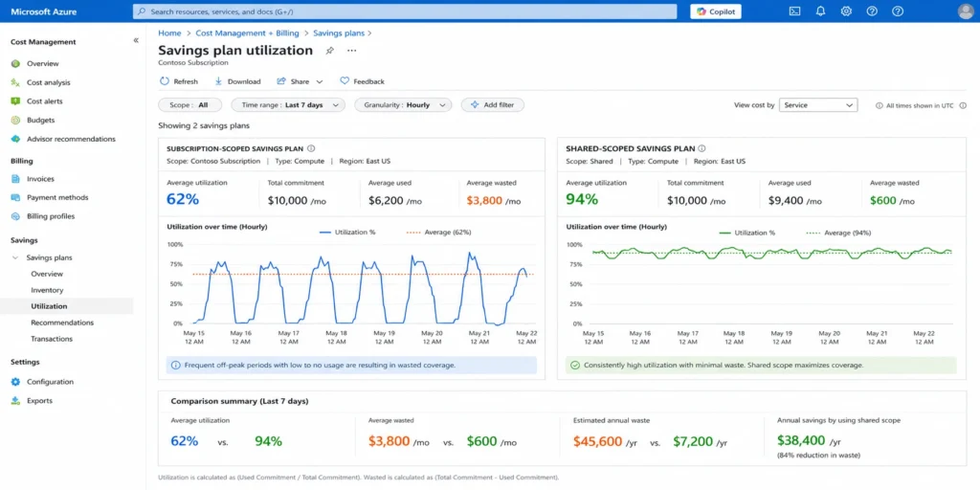This screenshot has height=490, width=980.
Task: Click the $6,200 average used value
Action: point(385,201)
